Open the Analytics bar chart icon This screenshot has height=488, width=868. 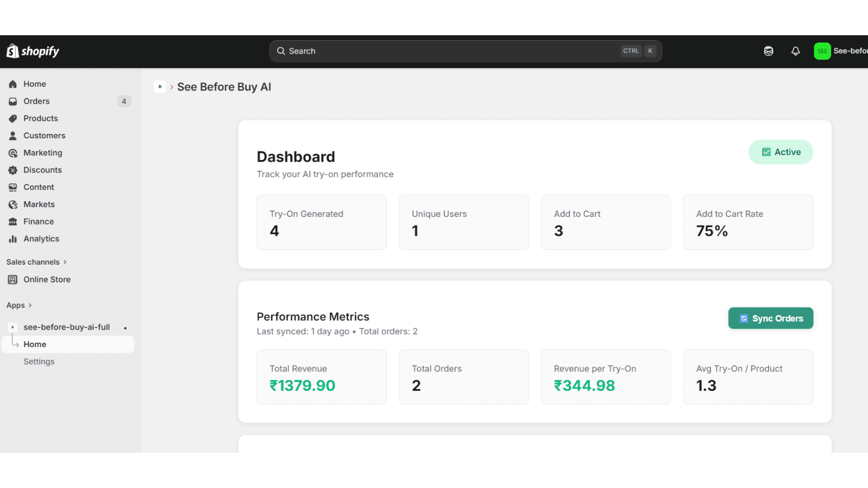(x=13, y=239)
